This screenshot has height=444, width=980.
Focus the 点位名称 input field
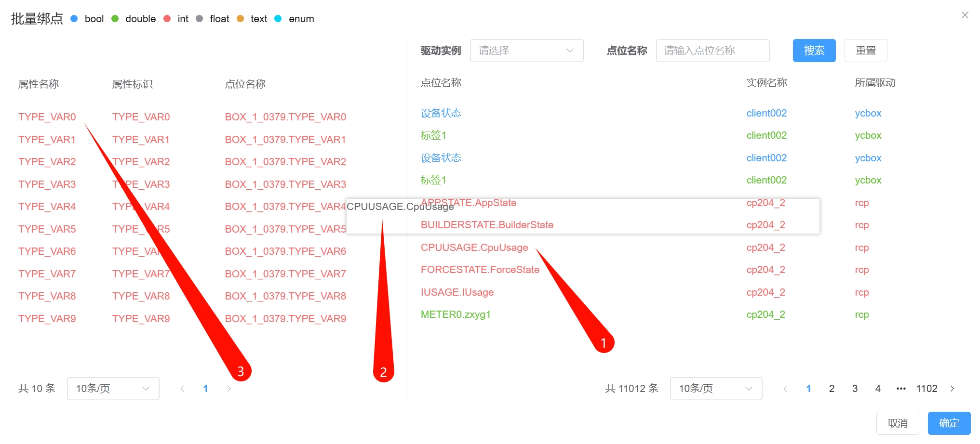click(x=712, y=51)
